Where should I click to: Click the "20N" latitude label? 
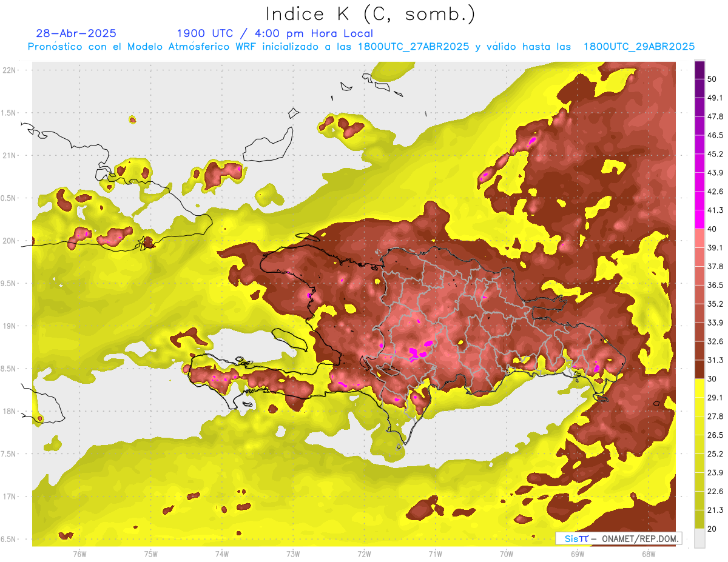pyautogui.click(x=10, y=241)
